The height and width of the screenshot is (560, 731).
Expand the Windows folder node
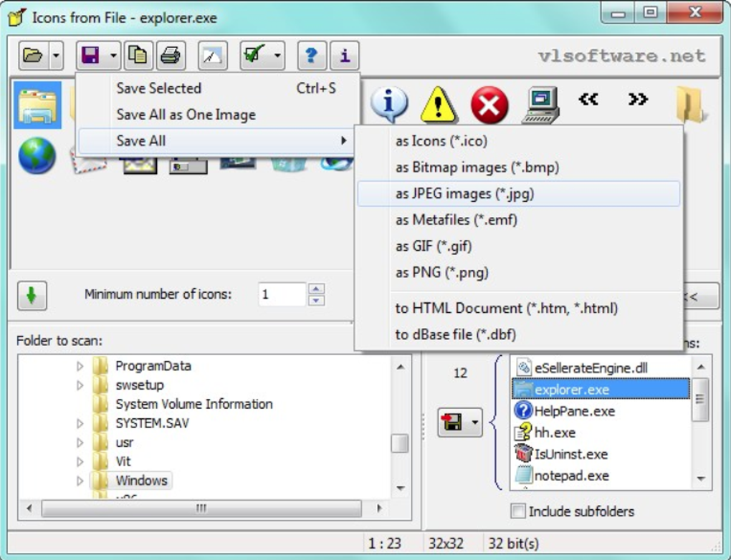(x=80, y=481)
